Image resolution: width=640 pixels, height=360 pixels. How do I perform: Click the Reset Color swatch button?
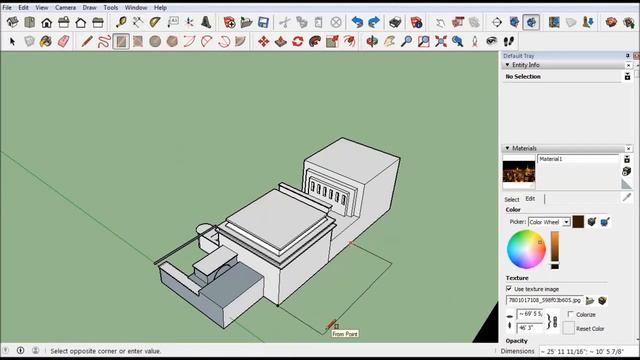click(x=569, y=328)
